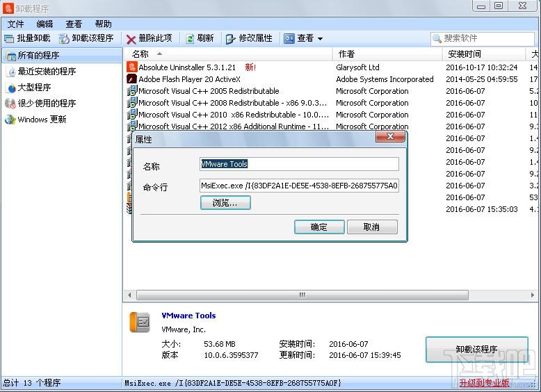Screen dimensions: 541x392
Task: Click the 大型程序 sidebar icon
Action: coord(11,88)
